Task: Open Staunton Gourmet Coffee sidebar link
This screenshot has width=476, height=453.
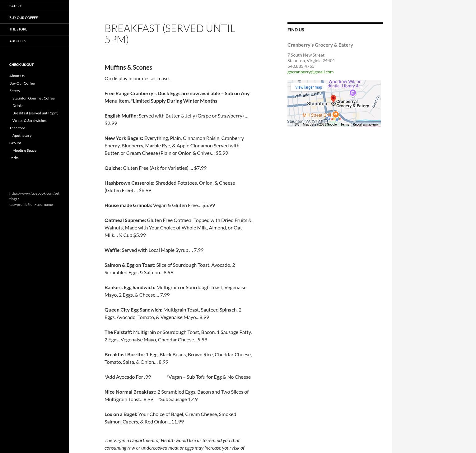Action: 33,98
